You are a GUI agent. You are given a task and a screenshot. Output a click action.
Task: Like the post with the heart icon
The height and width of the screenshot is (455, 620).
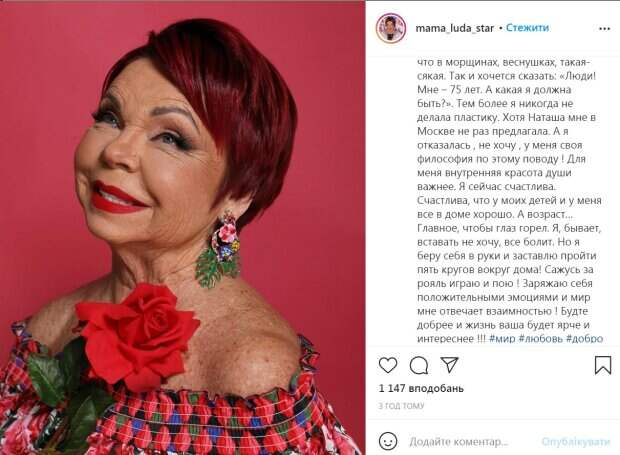point(388,365)
